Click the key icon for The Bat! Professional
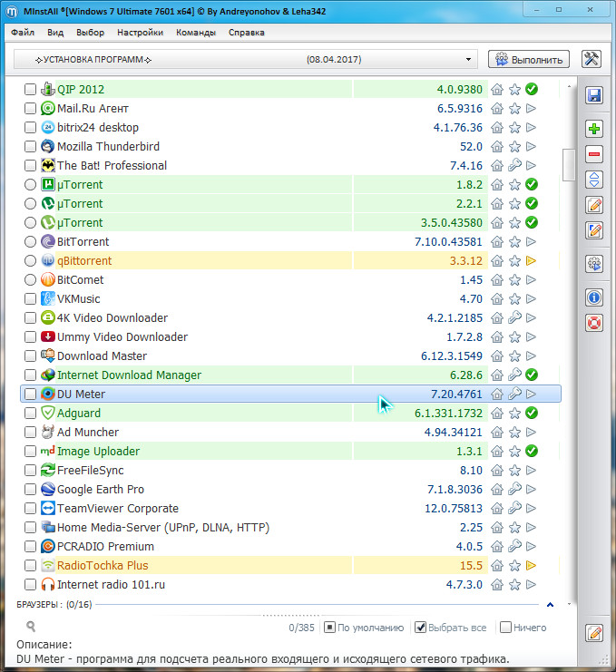The width and height of the screenshot is (616, 672). (x=514, y=165)
